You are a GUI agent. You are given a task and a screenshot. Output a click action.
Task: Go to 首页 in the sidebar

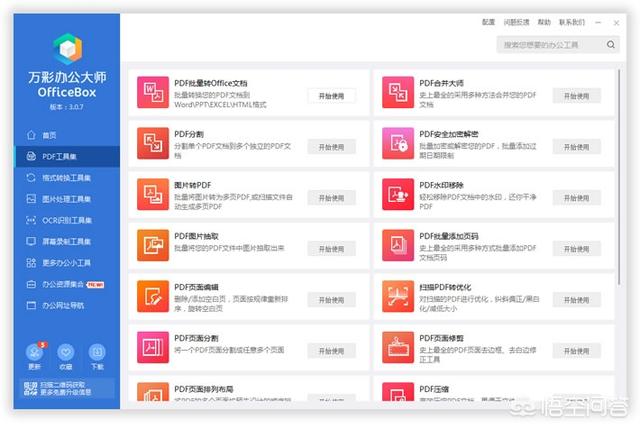pos(48,134)
